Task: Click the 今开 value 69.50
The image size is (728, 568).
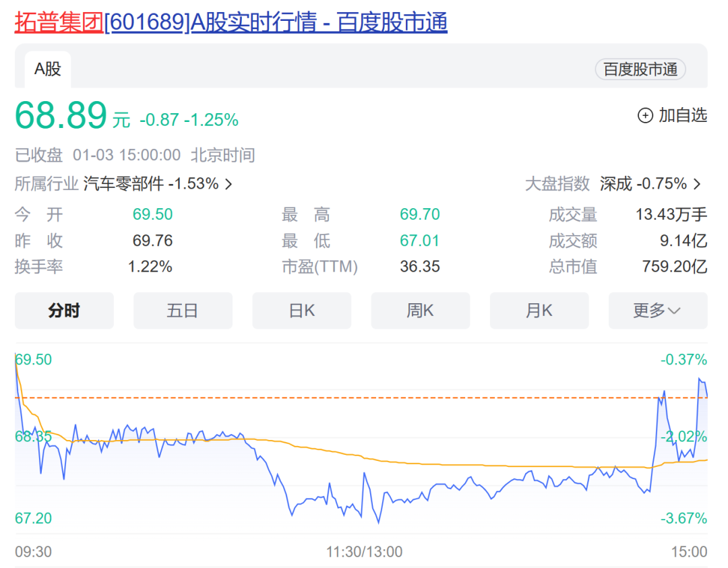Action: [x=152, y=214]
